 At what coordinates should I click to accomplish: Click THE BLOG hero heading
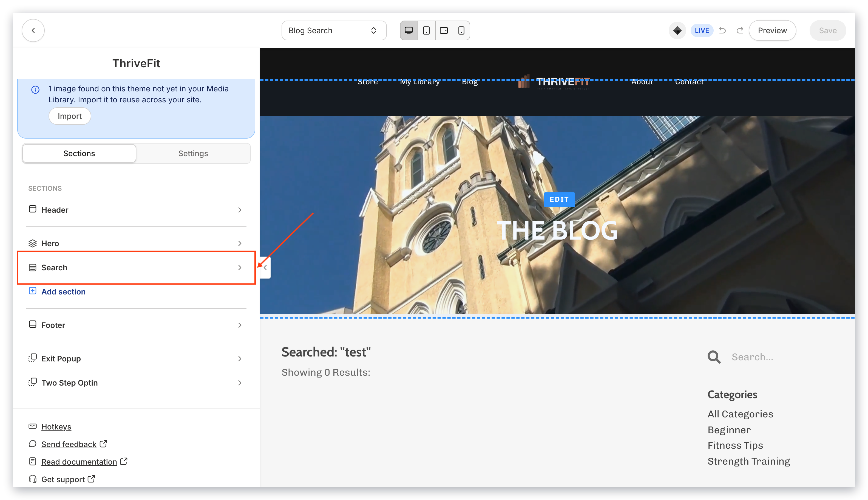click(557, 230)
